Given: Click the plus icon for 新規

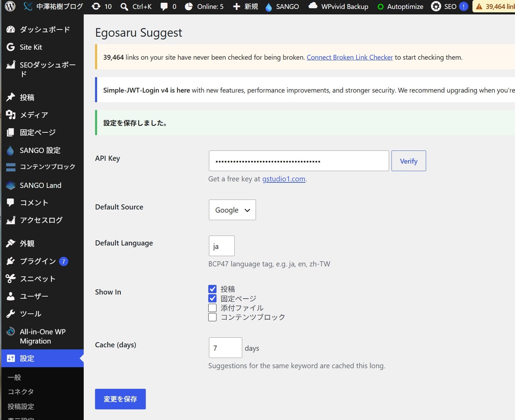Looking at the screenshot, I should [x=236, y=7].
